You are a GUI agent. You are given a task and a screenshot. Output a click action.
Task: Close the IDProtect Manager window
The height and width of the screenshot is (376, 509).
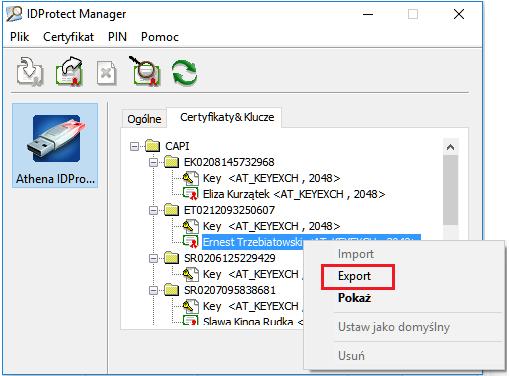pos(459,14)
